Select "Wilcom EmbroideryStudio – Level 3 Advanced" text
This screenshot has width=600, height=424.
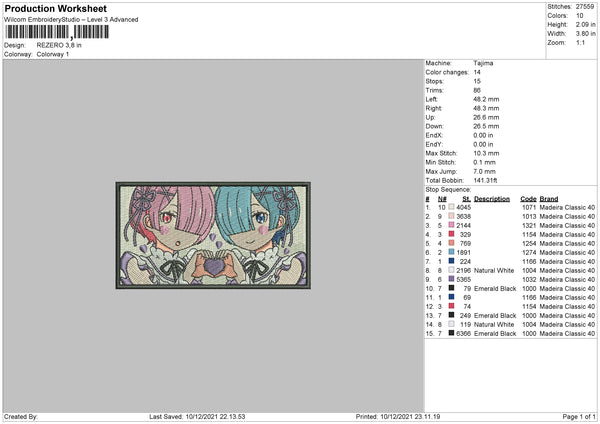click(71, 20)
